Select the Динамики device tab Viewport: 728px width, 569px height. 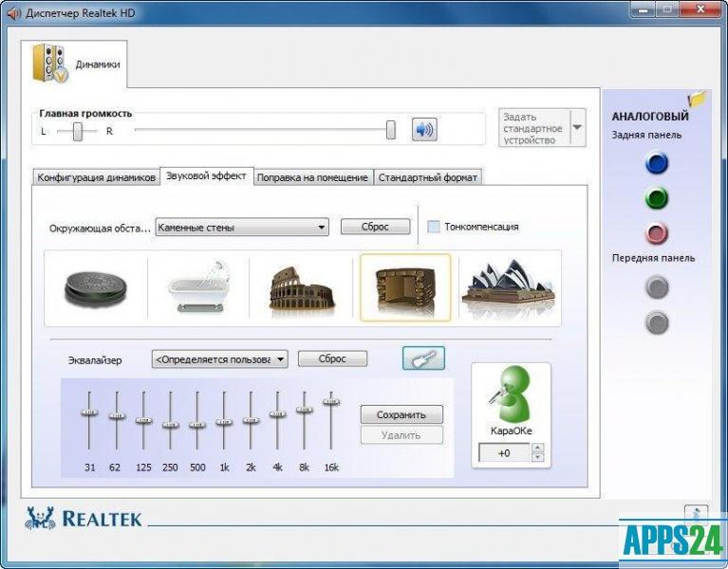(x=74, y=64)
